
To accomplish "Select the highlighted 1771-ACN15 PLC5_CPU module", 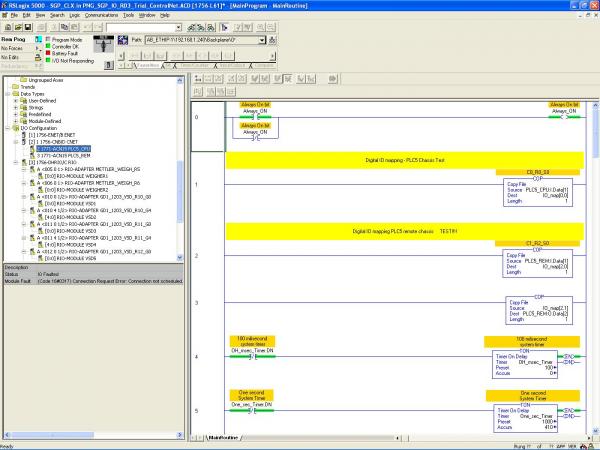I will (64, 148).
